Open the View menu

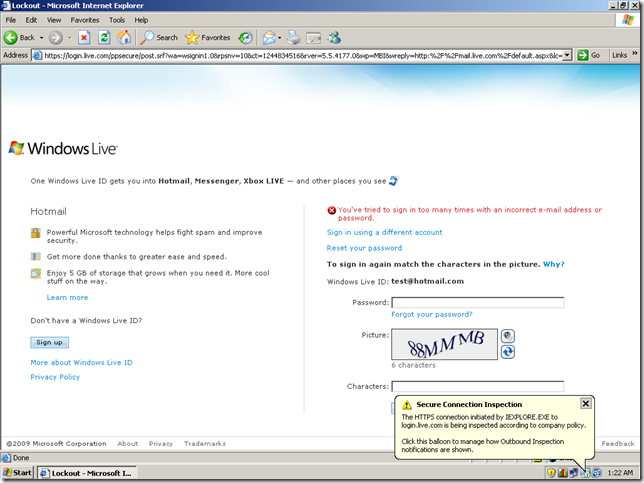click(54, 20)
